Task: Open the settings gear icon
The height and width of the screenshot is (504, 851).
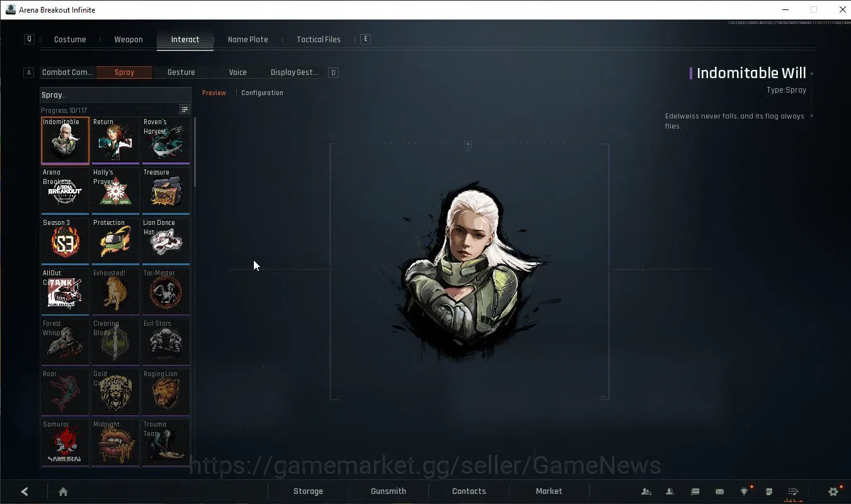Action: [x=833, y=491]
